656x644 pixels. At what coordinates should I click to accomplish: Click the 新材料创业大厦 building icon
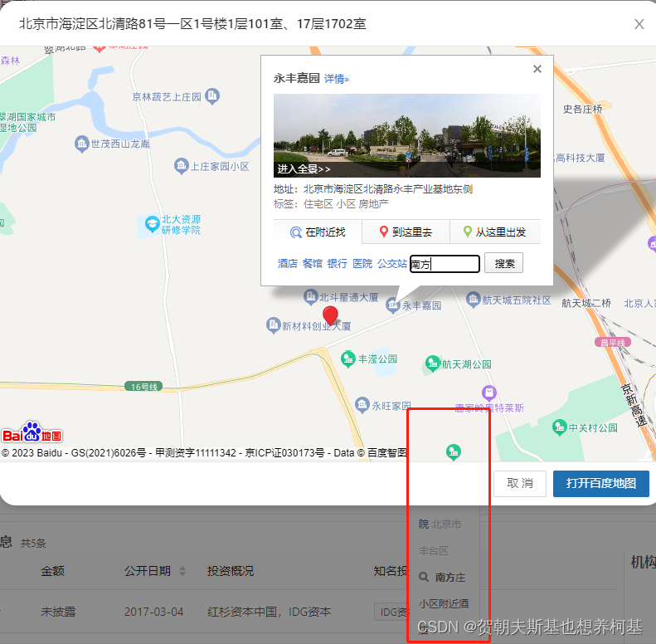coord(273,325)
